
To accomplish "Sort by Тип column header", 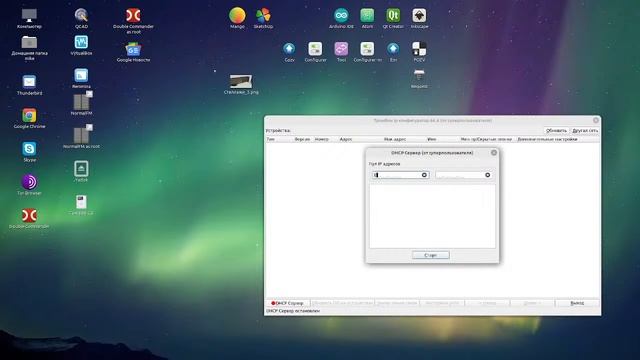I will (271, 139).
